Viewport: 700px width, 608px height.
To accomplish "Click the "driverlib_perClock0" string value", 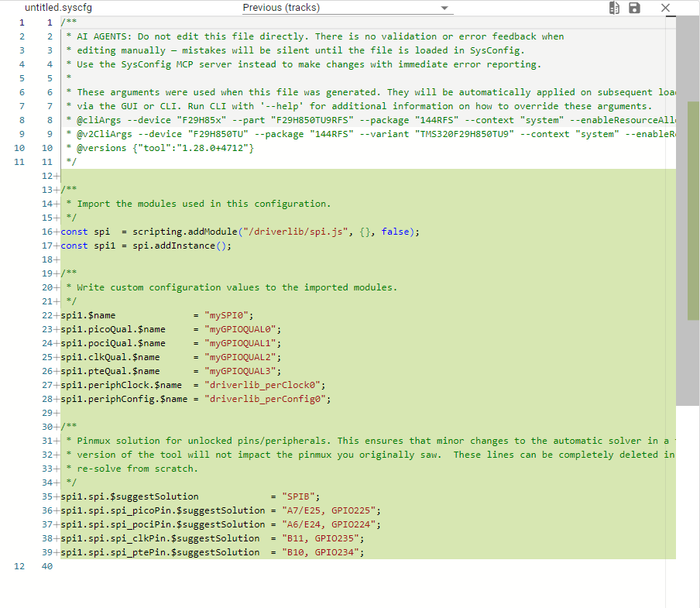I will tap(262, 385).
